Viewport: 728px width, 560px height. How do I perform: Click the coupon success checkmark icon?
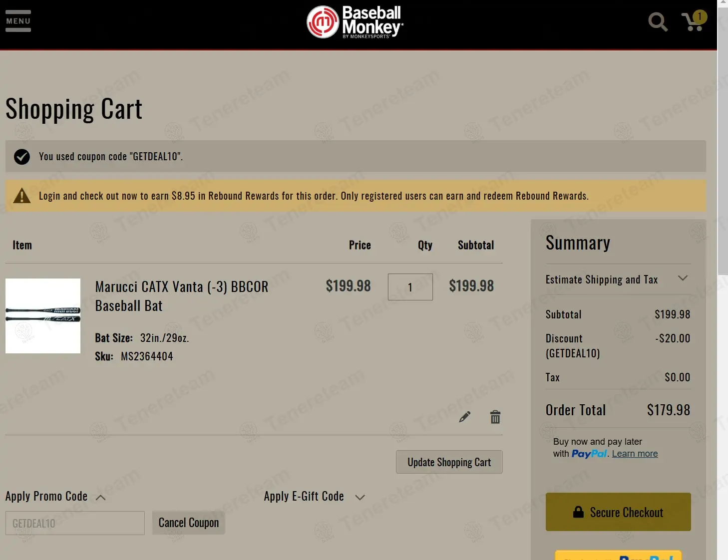(22, 157)
